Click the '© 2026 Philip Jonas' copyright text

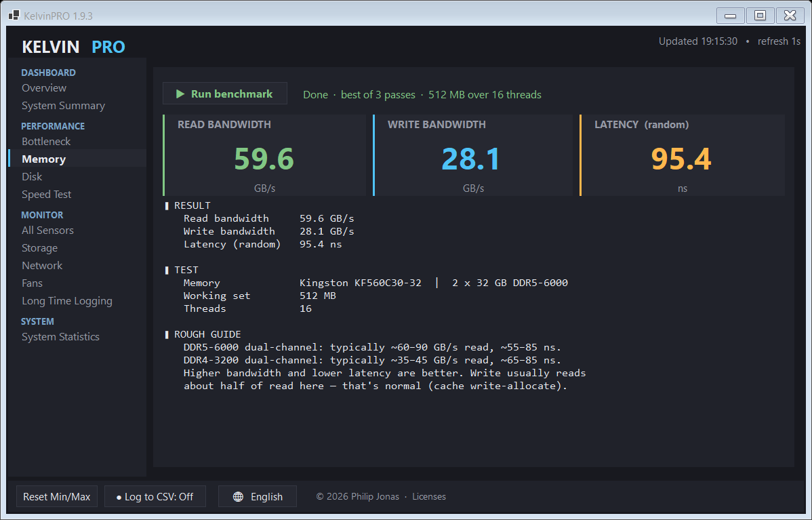point(358,496)
